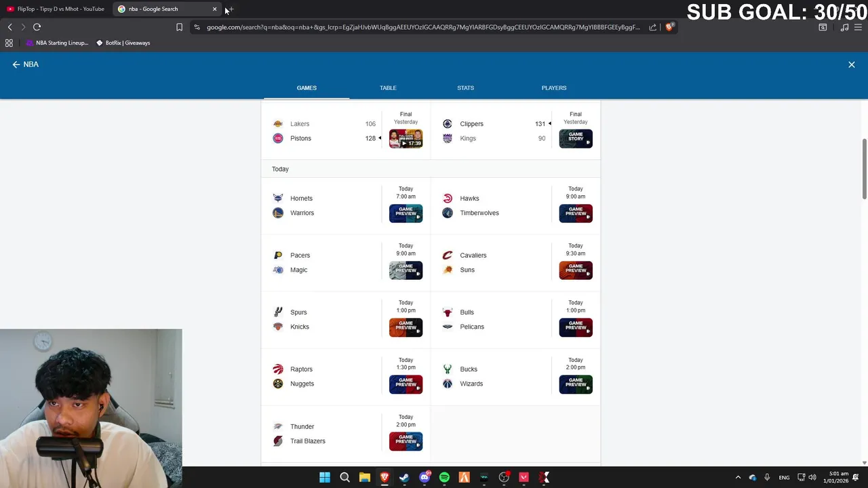Click the Lakers team logo

pyautogui.click(x=278, y=124)
